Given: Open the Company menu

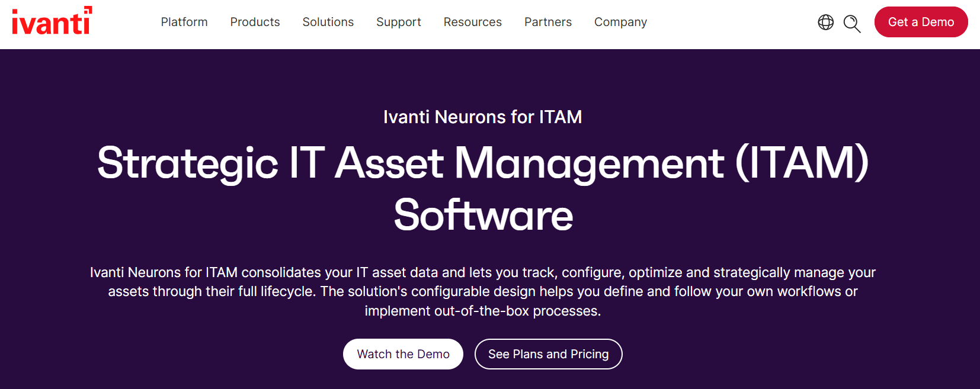Looking at the screenshot, I should coord(620,22).
